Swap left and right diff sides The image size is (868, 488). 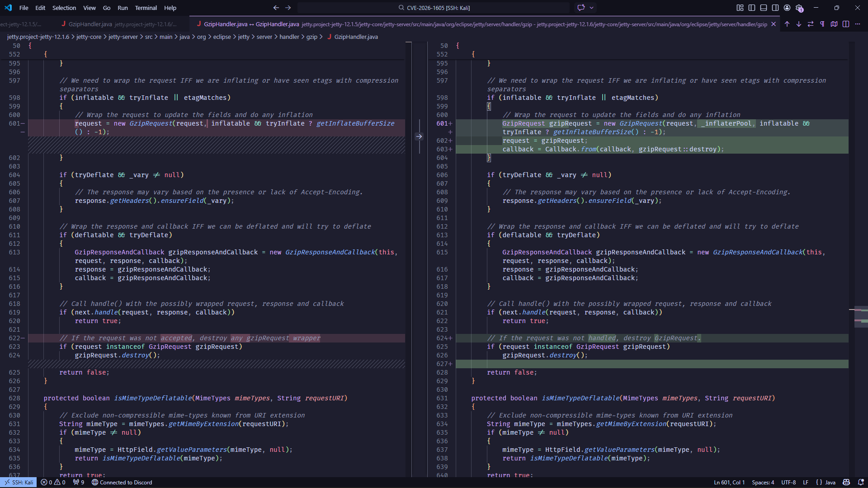811,24
